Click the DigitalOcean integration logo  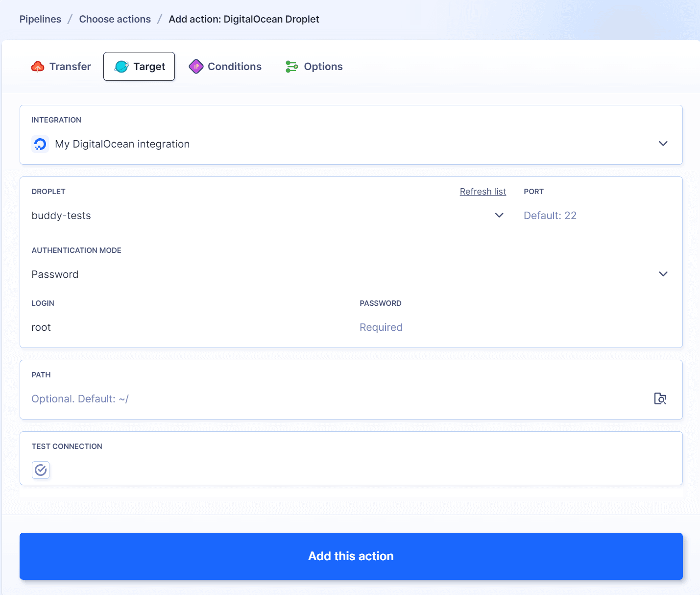(40, 144)
